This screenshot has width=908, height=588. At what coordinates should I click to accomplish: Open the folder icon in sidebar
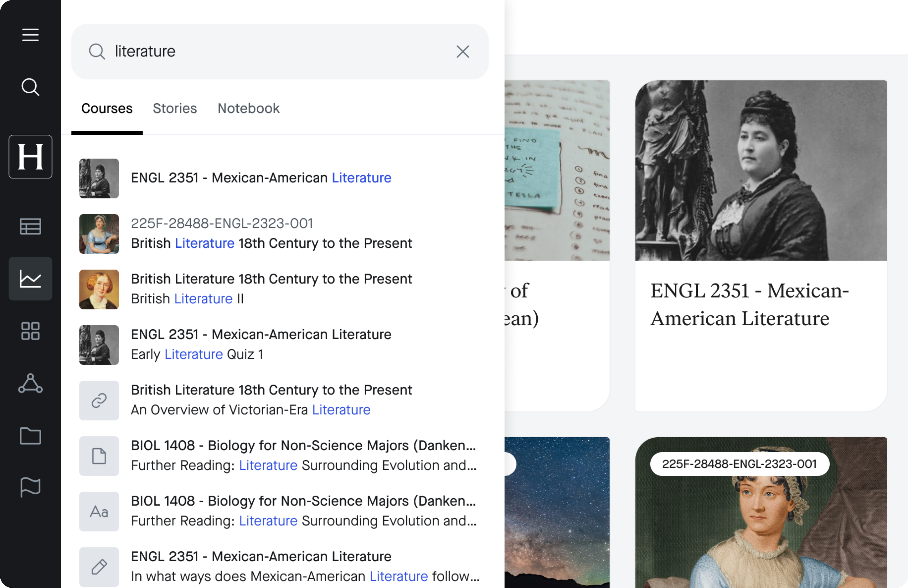pyautogui.click(x=30, y=435)
